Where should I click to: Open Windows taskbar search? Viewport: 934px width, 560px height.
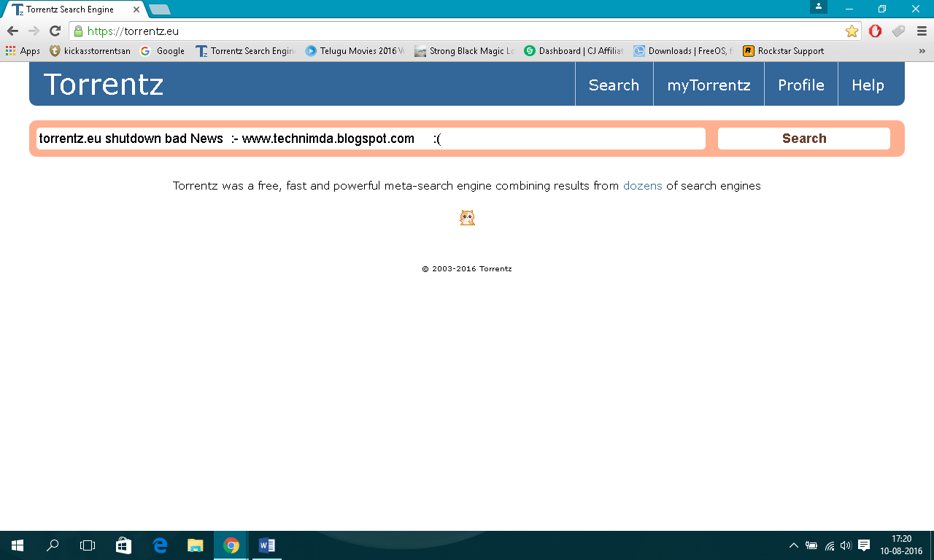pyautogui.click(x=53, y=545)
